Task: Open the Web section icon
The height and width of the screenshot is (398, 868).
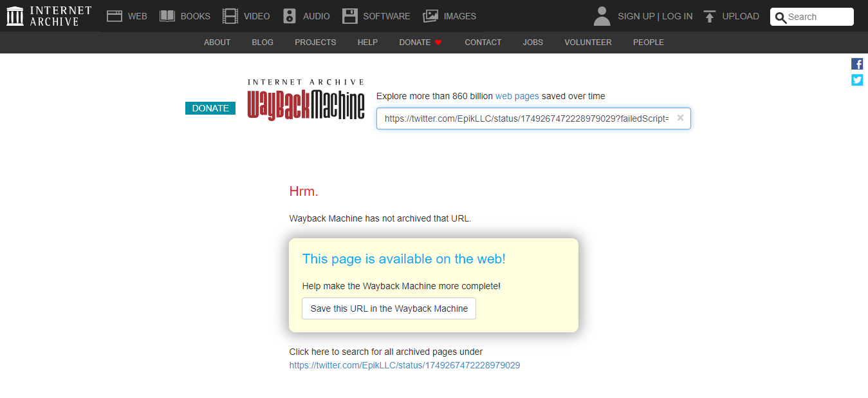Action: coord(115,16)
